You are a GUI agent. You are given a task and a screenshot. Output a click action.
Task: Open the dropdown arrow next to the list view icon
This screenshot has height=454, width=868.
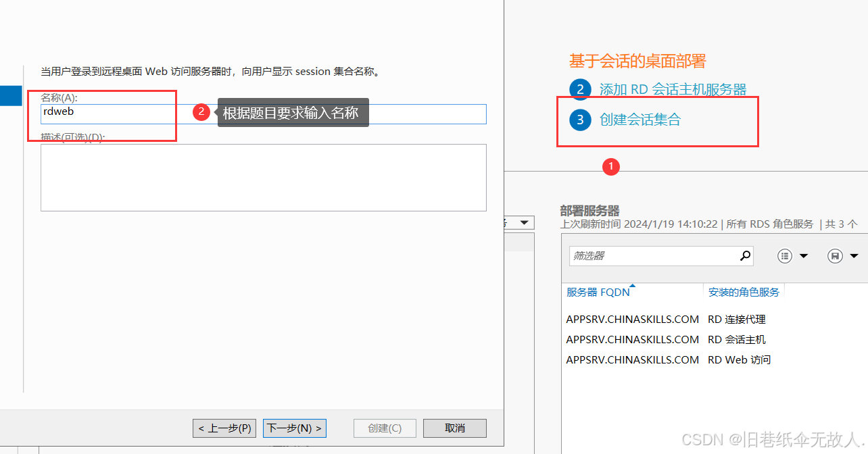804,255
